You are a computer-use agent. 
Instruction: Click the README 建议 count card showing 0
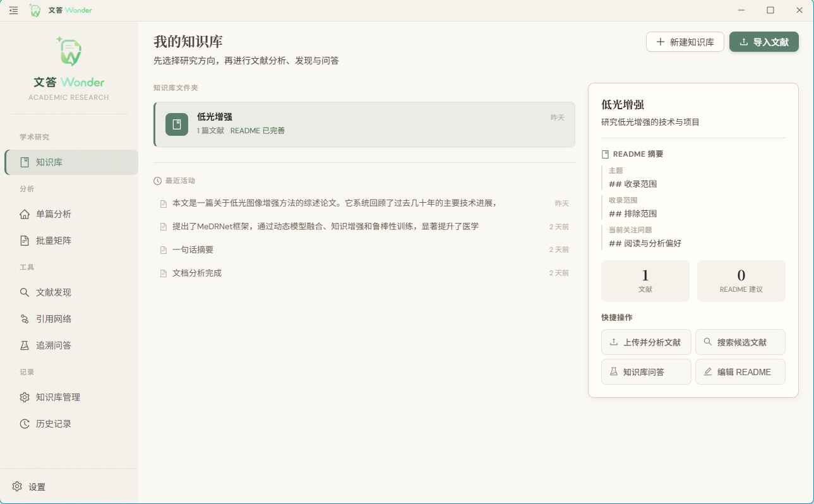(741, 281)
